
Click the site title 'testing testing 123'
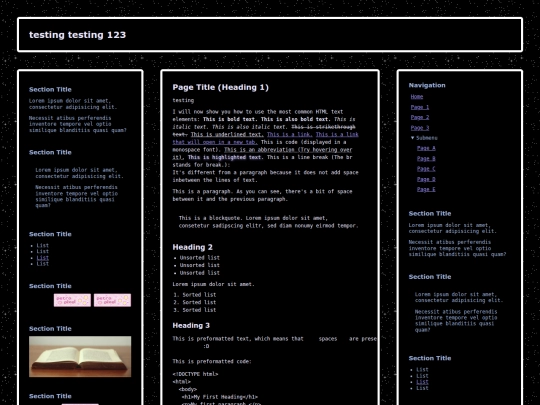(77, 35)
